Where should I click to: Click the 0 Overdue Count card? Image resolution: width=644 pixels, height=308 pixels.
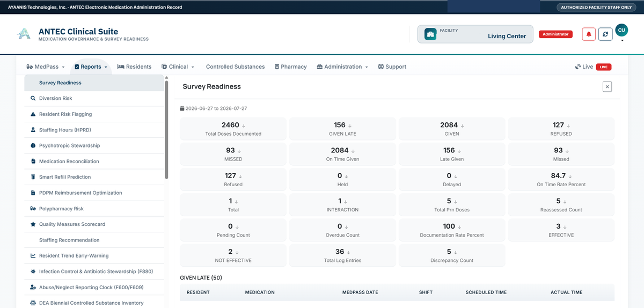click(x=342, y=230)
